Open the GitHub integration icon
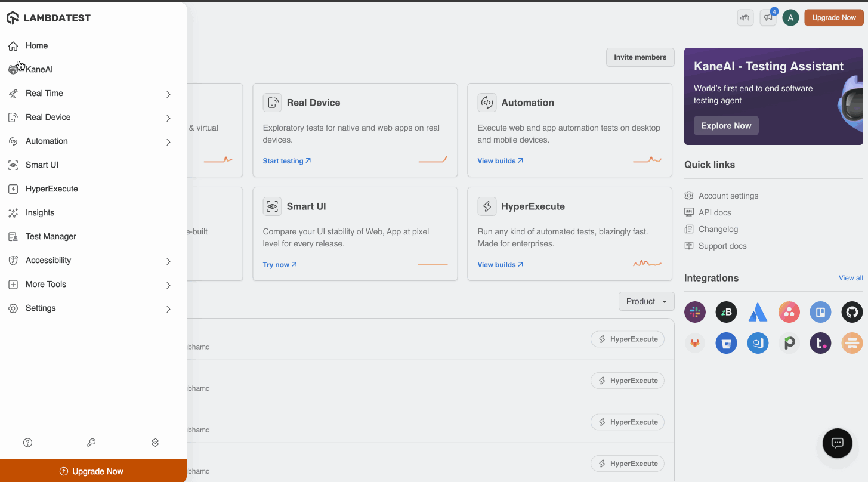Image resolution: width=868 pixels, height=482 pixels. 852,312
